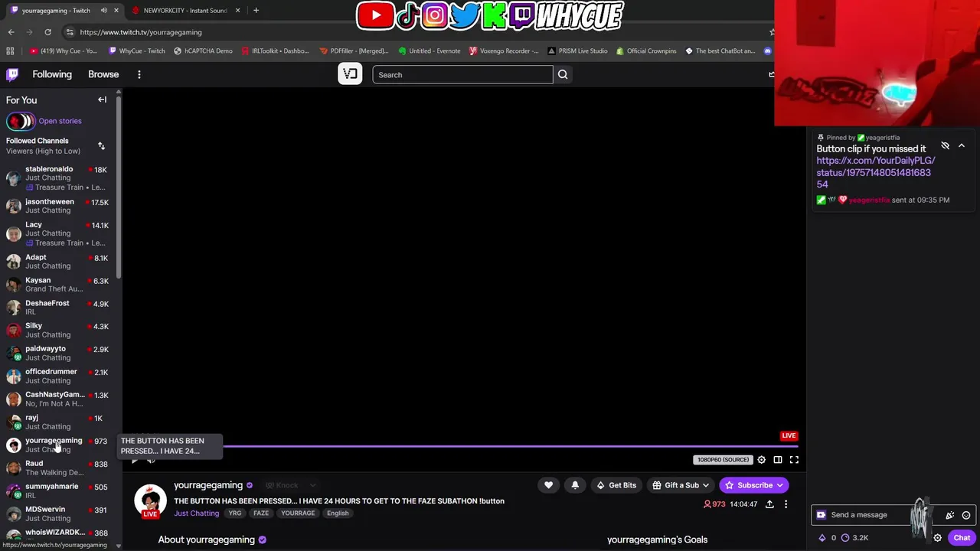Focus the Twitch search field
The image size is (980, 551).
click(x=462, y=74)
